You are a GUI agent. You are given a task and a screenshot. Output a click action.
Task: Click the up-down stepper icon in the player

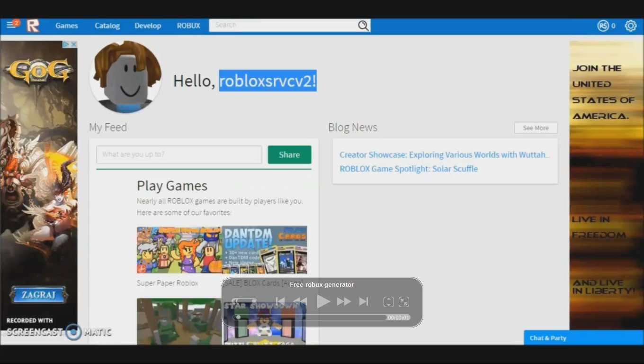pos(389,302)
